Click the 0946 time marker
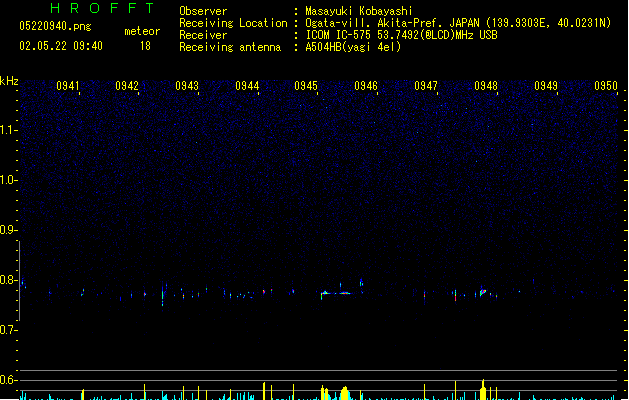This screenshot has width=629, height=400. (x=366, y=86)
